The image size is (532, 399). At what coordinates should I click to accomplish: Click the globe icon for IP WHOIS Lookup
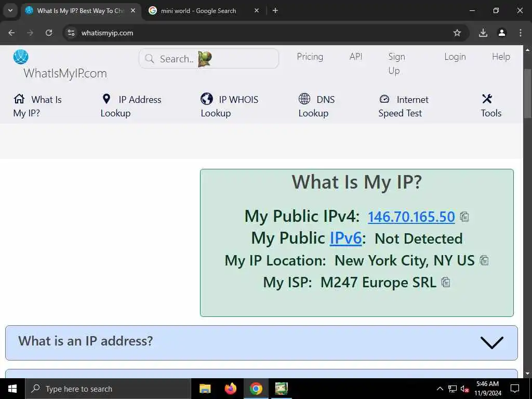tap(207, 99)
